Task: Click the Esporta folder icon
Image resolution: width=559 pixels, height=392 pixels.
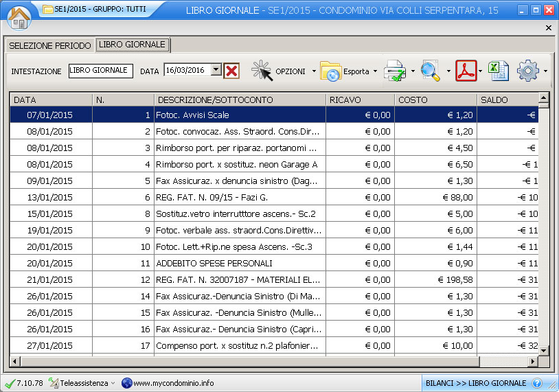Action: pyautogui.click(x=330, y=71)
